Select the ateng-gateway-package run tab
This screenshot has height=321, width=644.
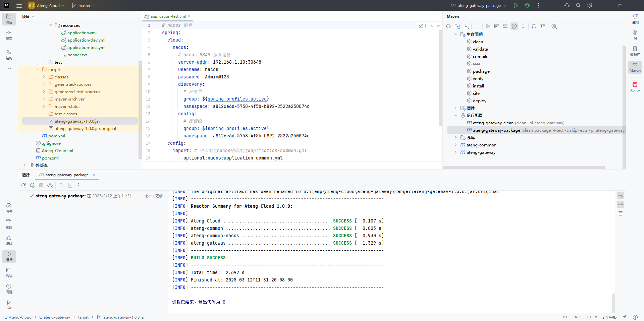[67, 175]
